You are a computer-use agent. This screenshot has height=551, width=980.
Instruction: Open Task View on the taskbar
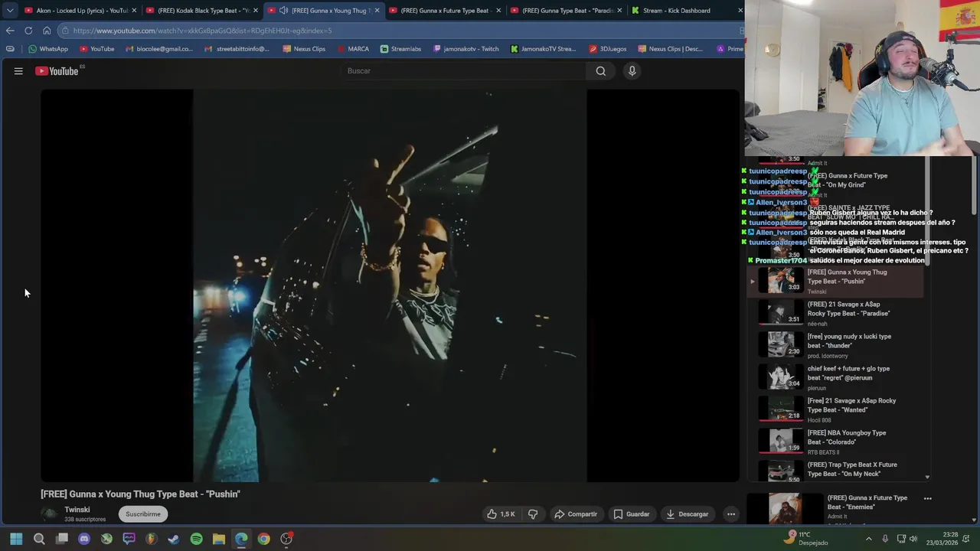click(x=62, y=539)
